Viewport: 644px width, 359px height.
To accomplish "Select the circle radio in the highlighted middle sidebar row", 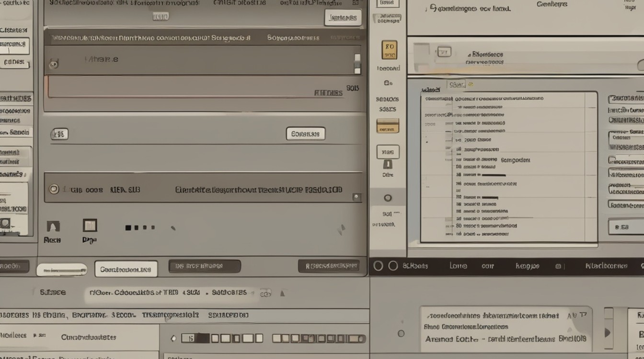I will click(388, 198).
